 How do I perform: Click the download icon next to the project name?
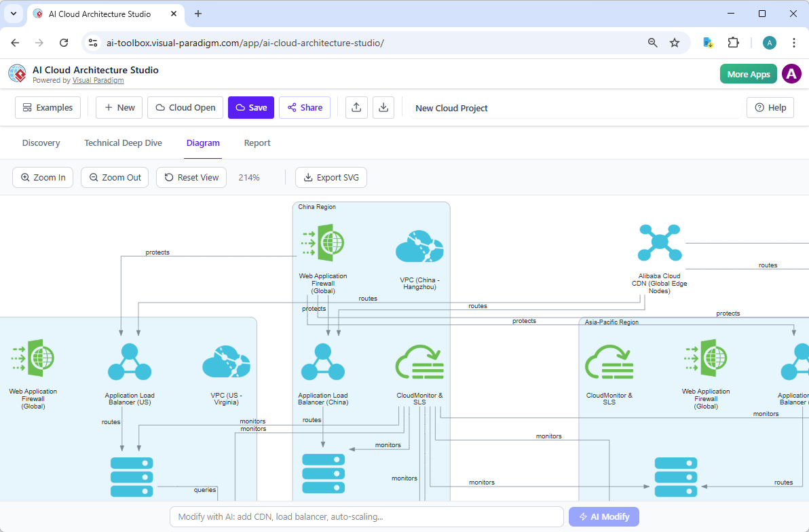[383, 107]
